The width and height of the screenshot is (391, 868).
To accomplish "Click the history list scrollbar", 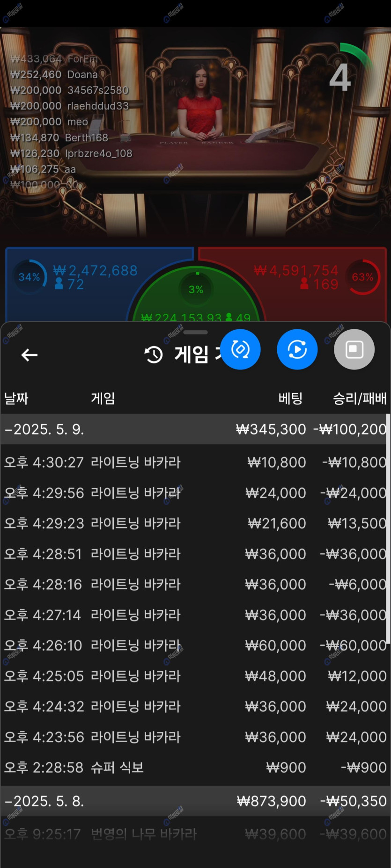I will click(388, 528).
